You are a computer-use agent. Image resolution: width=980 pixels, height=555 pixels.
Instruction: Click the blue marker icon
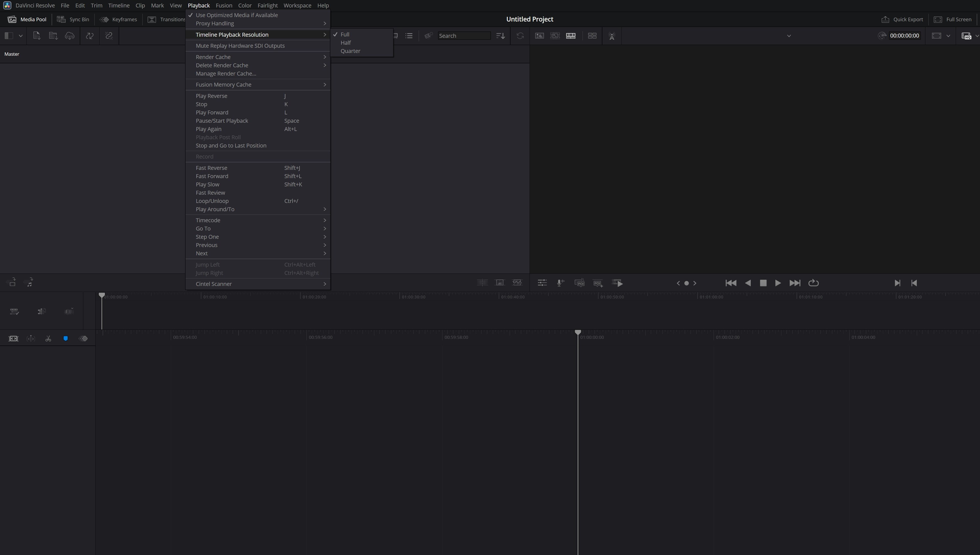(x=66, y=339)
